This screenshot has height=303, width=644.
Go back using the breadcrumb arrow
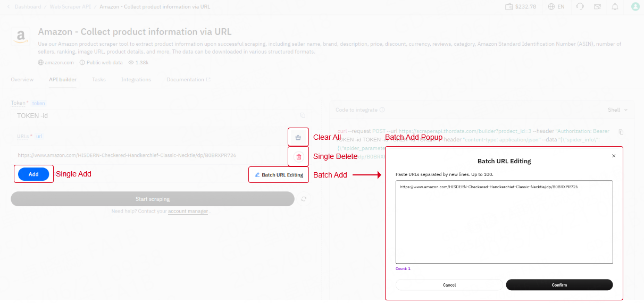[8, 7]
